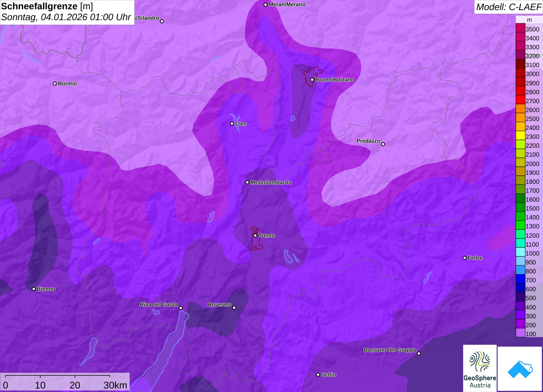The width and height of the screenshot is (543, 392).
Task: Click the 1400 legend value
Action: [x=533, y=218]
